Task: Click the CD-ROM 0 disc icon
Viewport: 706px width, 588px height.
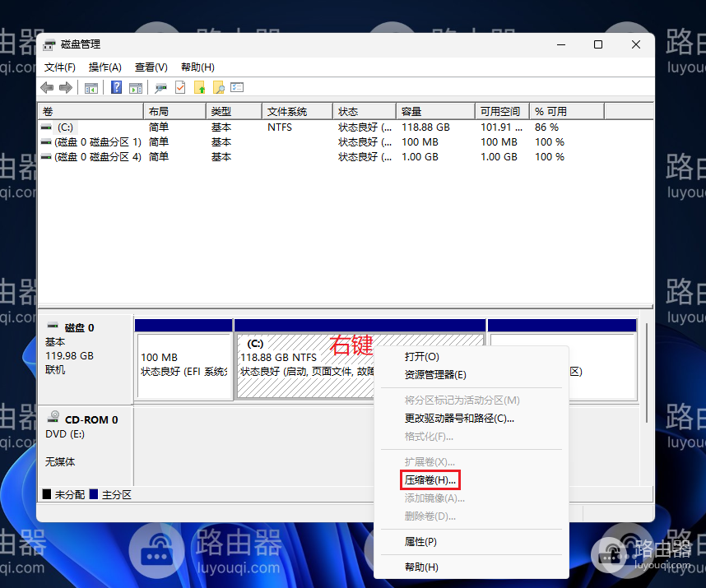Action: click(x=53, y=417)
